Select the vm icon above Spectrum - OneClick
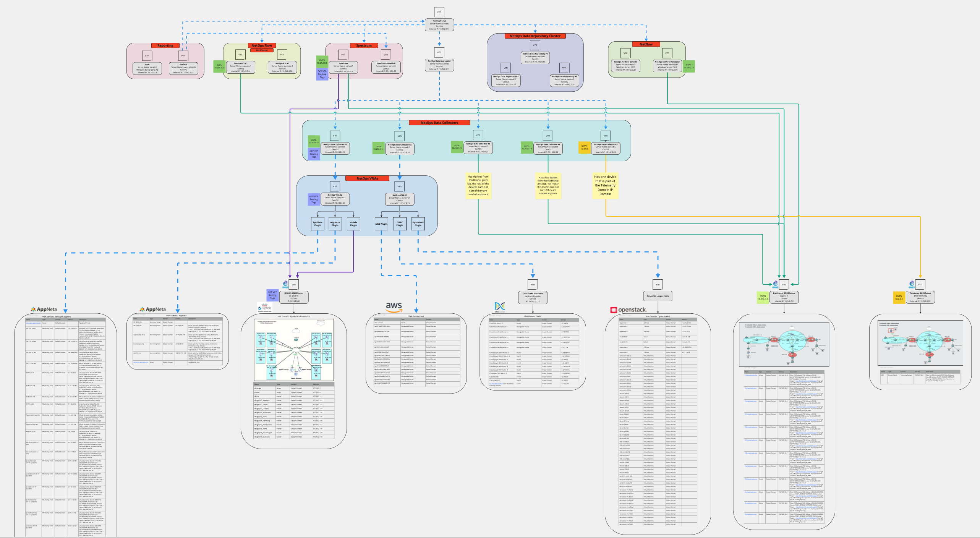Image resolution: width=980 pixels, height=538 pixels. pyautogui.click(x=386, y=55)
